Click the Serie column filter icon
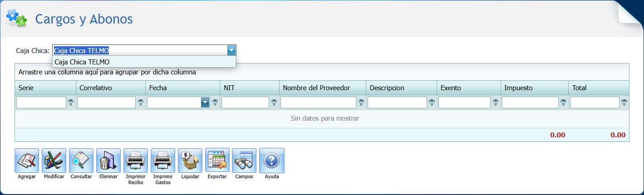644x195 pixels. [71, 103]
